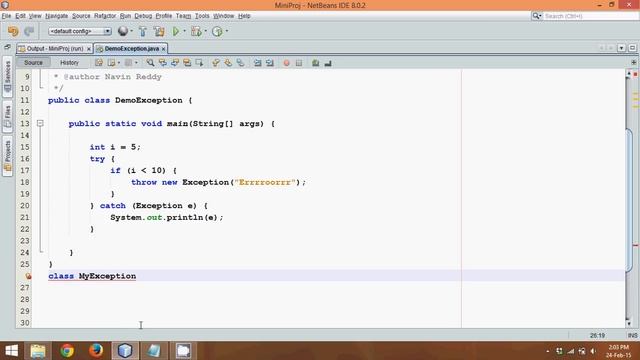
Task: Click the Search (Ctrl+I) input field
Action: coord(590,16)
